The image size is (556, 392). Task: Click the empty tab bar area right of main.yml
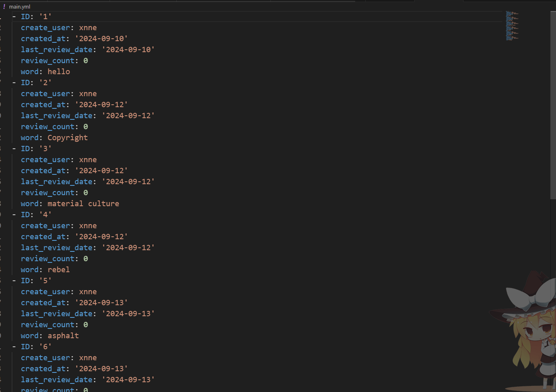pyautogui.click(x=244, y=7)
